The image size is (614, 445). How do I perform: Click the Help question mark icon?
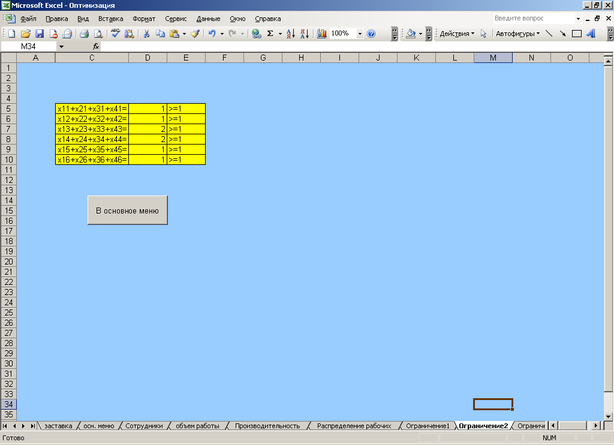(x=371, y=33)
